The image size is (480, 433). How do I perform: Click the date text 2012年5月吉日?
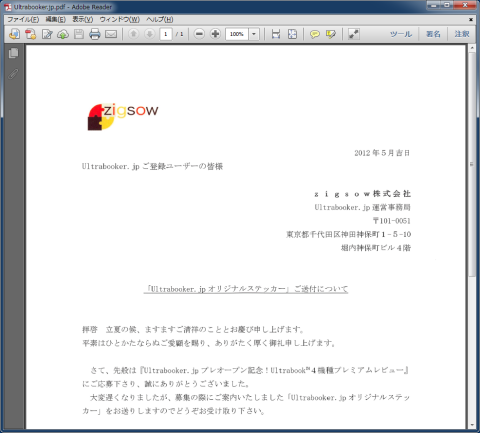[x=382, y=153]
